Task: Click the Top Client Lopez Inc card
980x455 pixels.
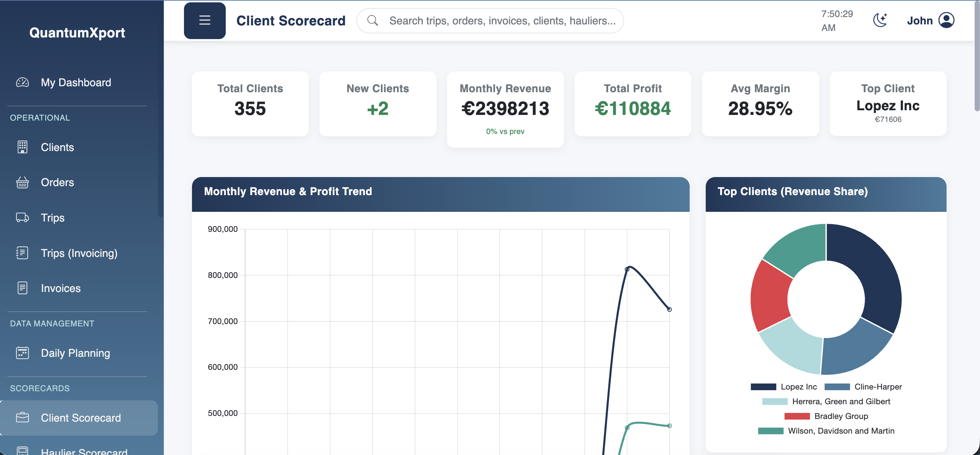Action: (888, 103)
